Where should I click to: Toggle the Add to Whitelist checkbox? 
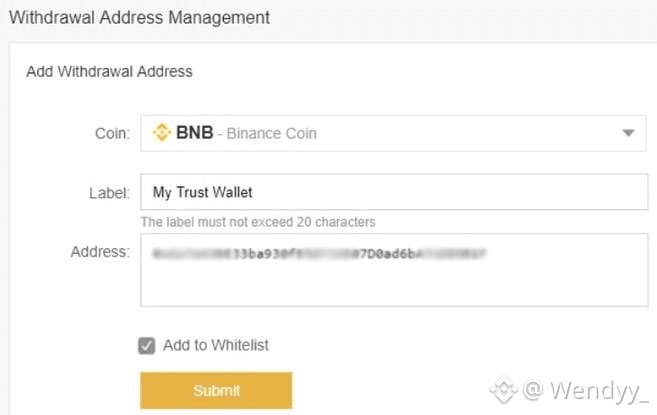[147, 346]
